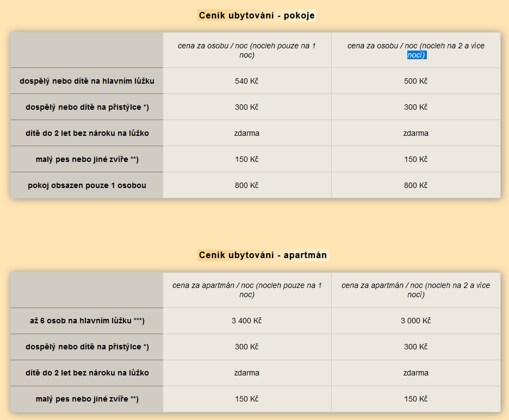Click rooms table 'dospělý nebo dítě na přistýlce' label
The height and width of the screenshot is (420, 509).
(x=87, y=107)
